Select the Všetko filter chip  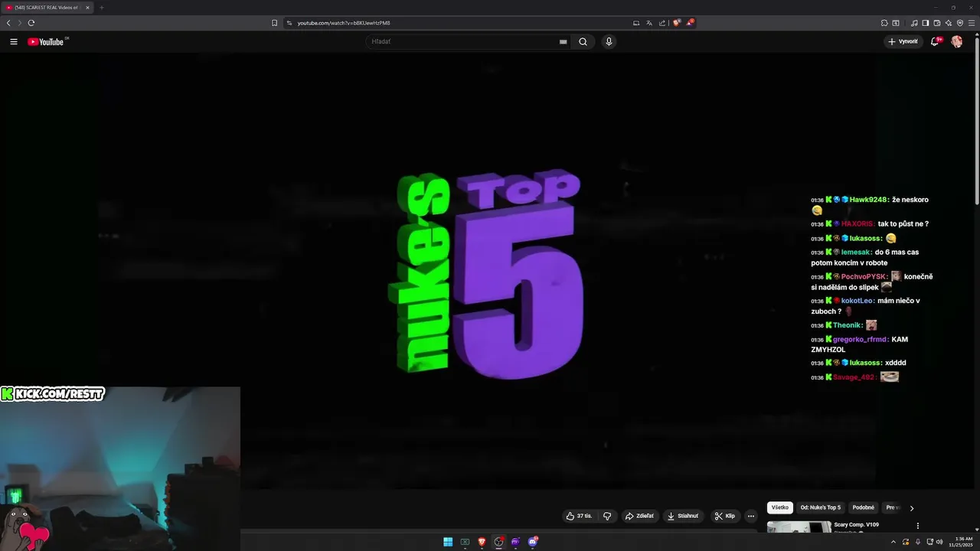click(780, 507)
